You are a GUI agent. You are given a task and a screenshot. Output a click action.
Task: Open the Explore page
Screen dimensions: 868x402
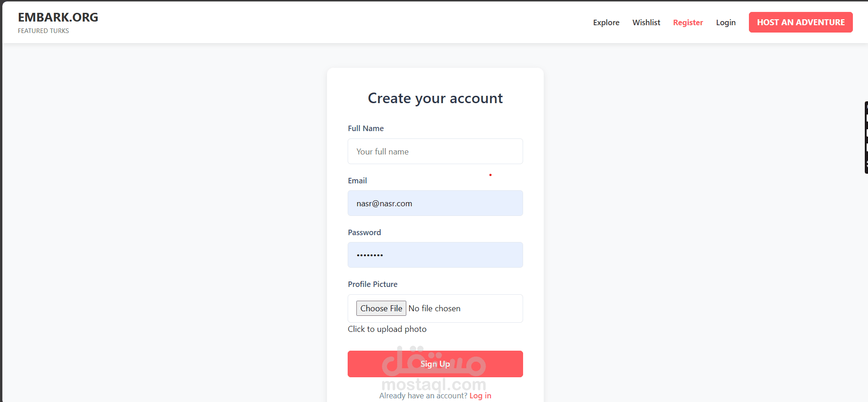point(606,22)
